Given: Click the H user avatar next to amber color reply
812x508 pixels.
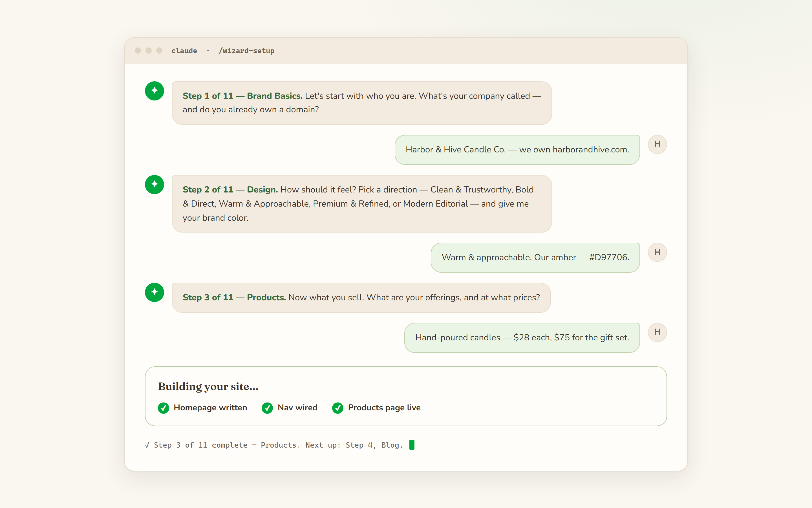Looking at the screenshot, I should click(x=657, y=252).
